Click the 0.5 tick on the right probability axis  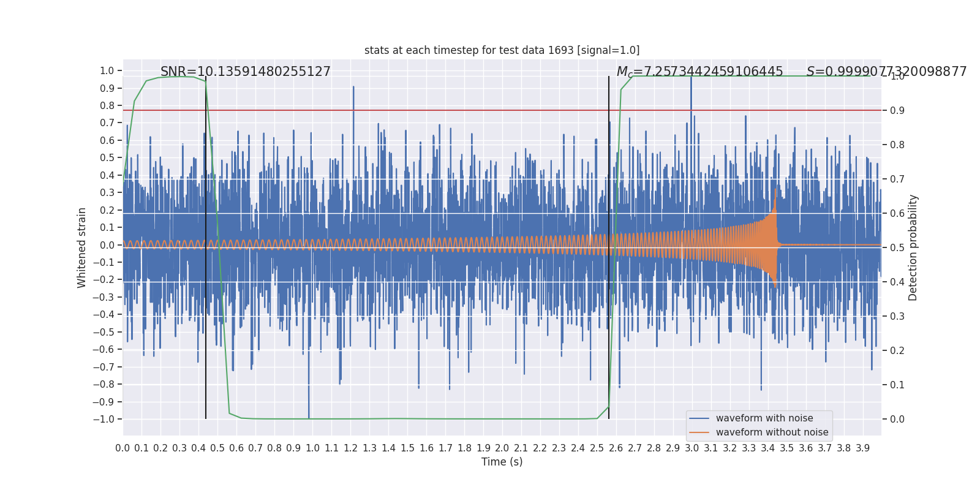pos(897,247)
